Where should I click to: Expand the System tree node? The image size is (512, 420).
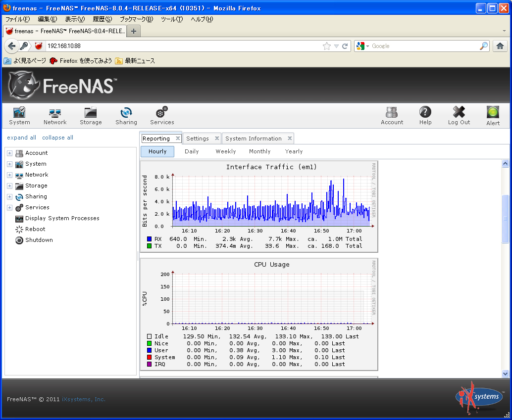click(9, 164)
